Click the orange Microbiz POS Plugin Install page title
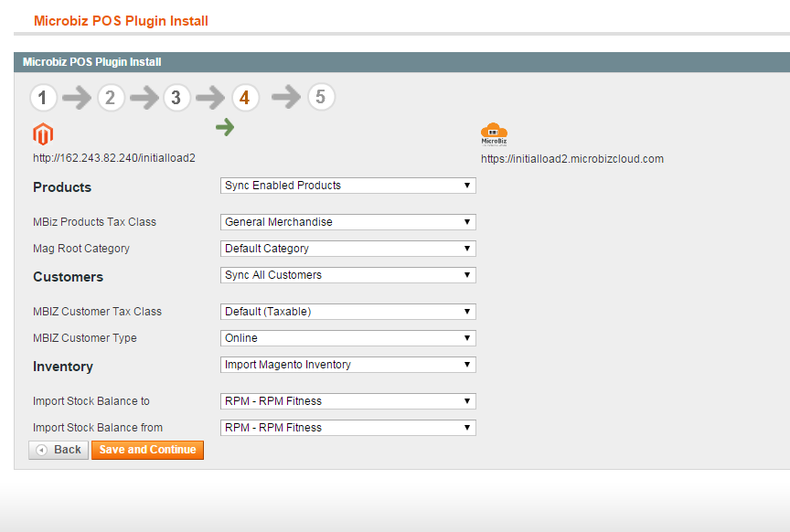Screen dimensions: 790x532 [x=121, y=21]
